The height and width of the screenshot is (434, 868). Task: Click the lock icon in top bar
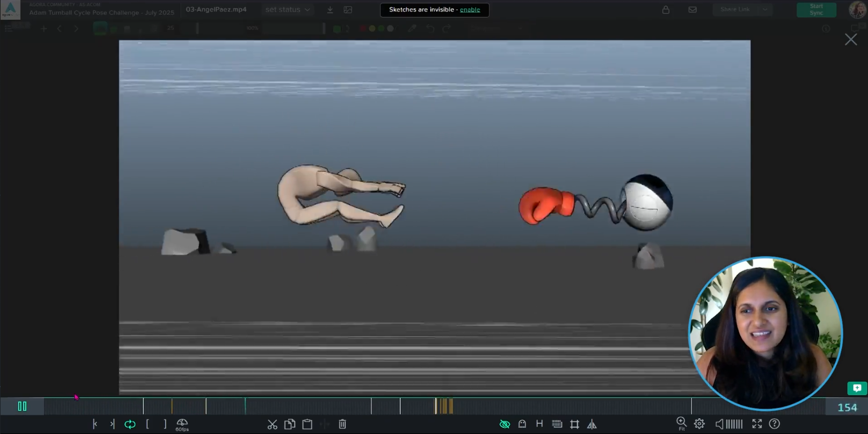pyautogui.click(x=666, y=10)
